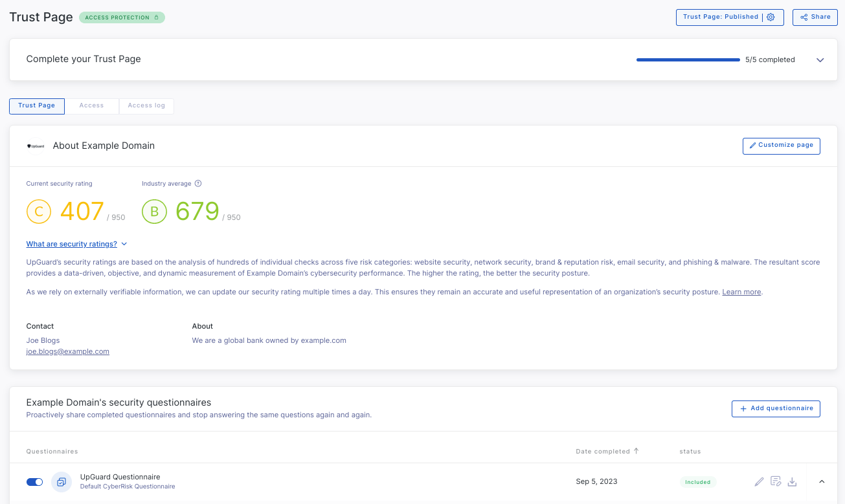The image size is (845, 504).
Task: Collapse the UpGuard Questionnaire row
Action: pos(822,481)
